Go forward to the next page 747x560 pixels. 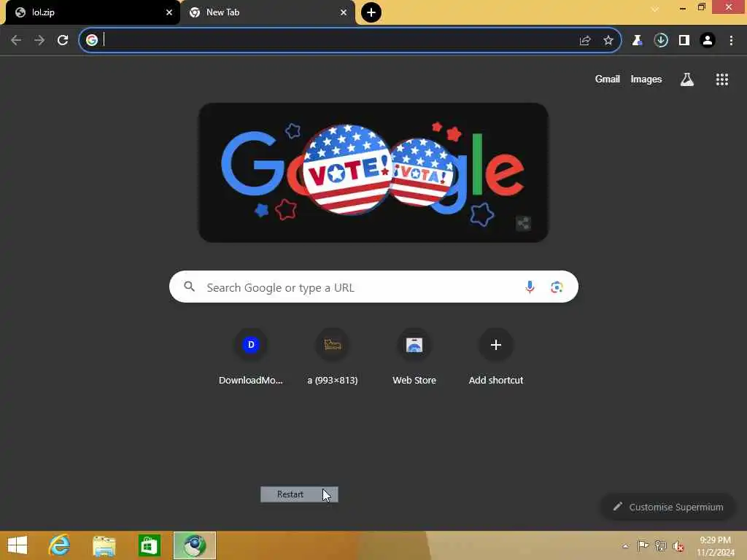[x=39, y=41]
